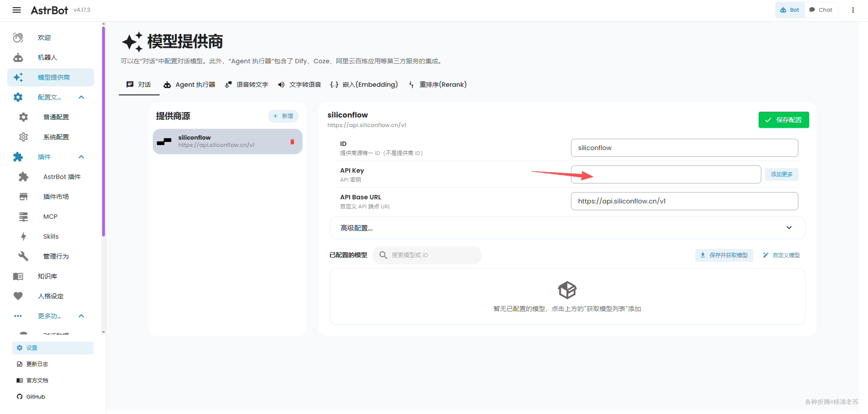Click the 保存配置 button
The width and height of the screenshot is (868, 414).
point(783,120)
